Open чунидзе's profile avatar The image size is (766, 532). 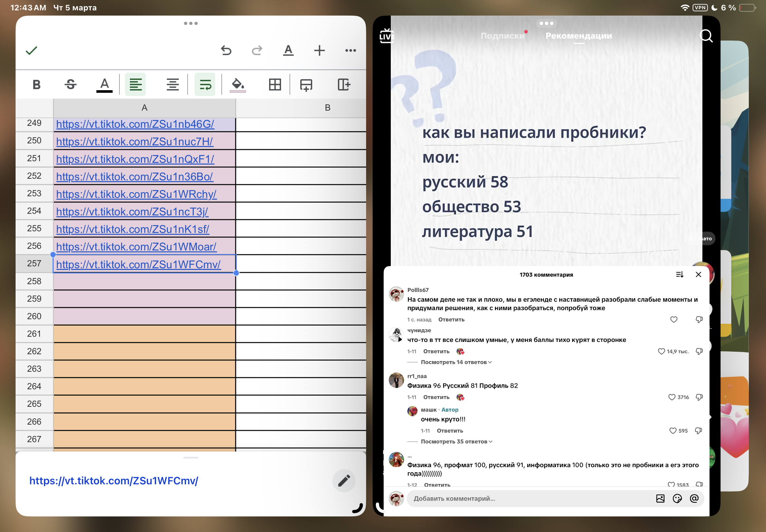(397, 334)
